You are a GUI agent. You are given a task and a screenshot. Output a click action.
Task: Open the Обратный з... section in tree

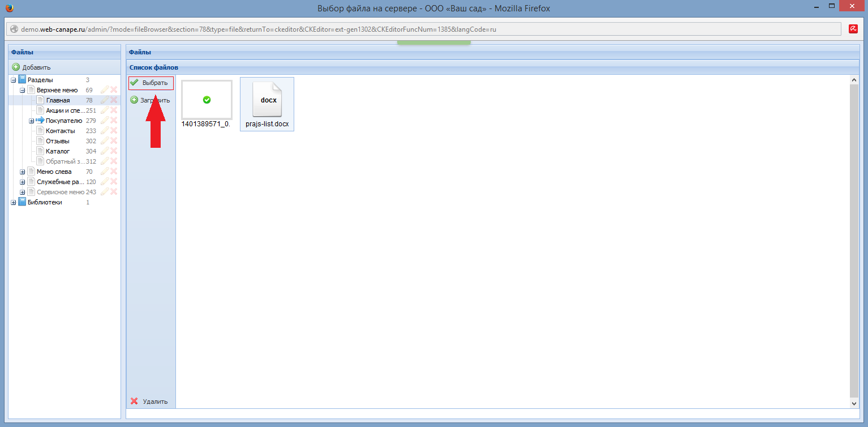tap(65, 161)
